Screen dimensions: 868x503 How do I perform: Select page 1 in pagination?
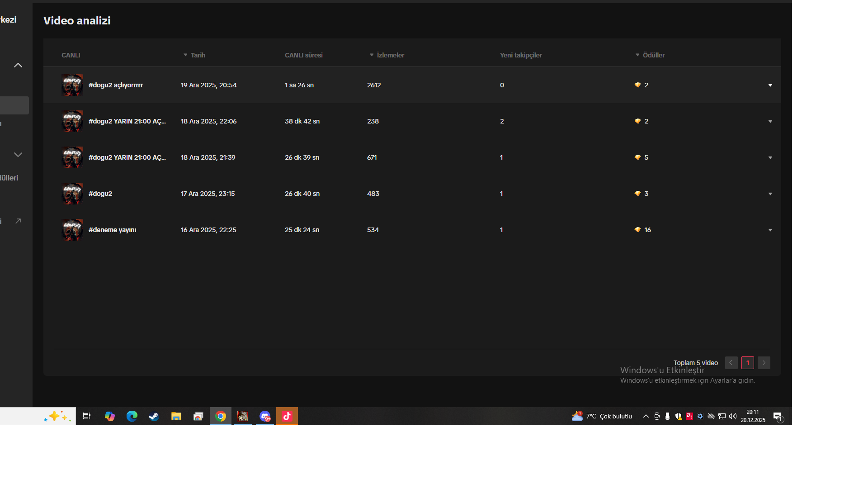(748, 363)
